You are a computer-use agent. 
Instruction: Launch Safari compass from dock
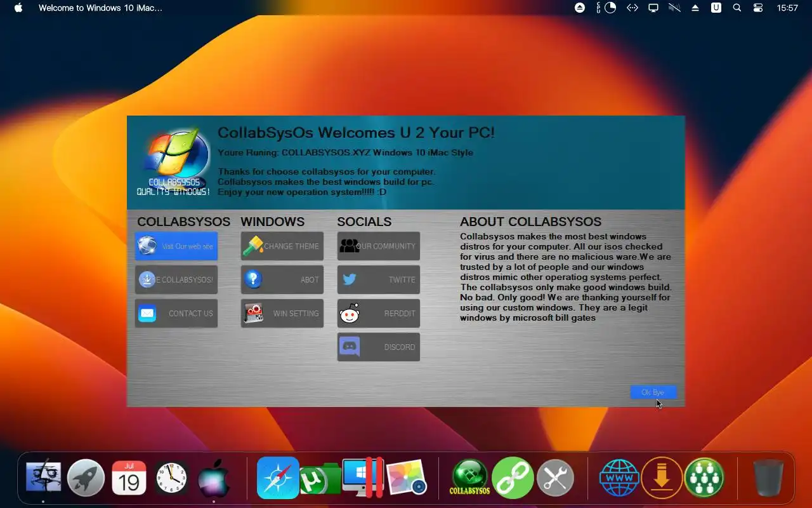pos(278,478)
